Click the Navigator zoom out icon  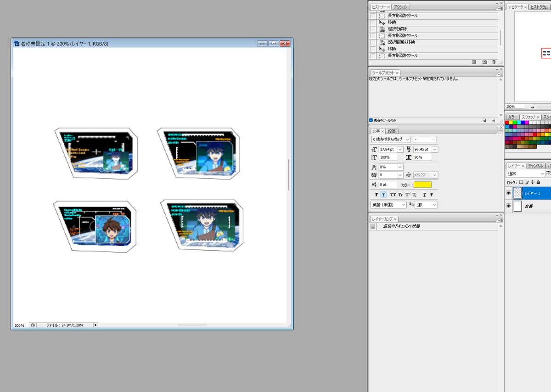pos(532,106)
